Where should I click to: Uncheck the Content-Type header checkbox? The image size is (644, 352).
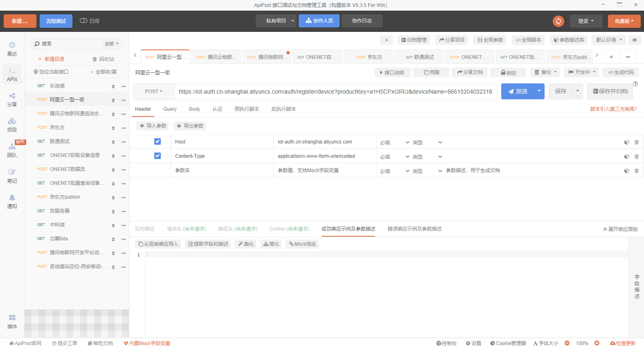[x=158, y=156]
